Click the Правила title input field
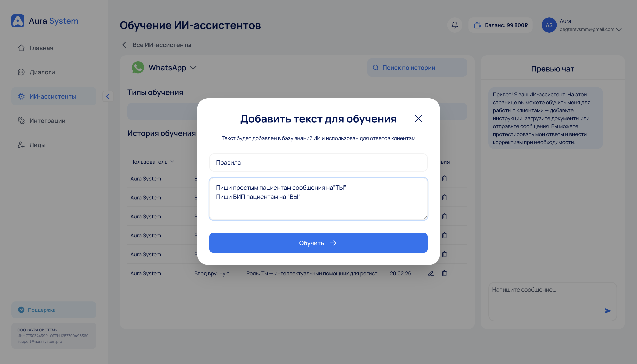 click(318, 162)
